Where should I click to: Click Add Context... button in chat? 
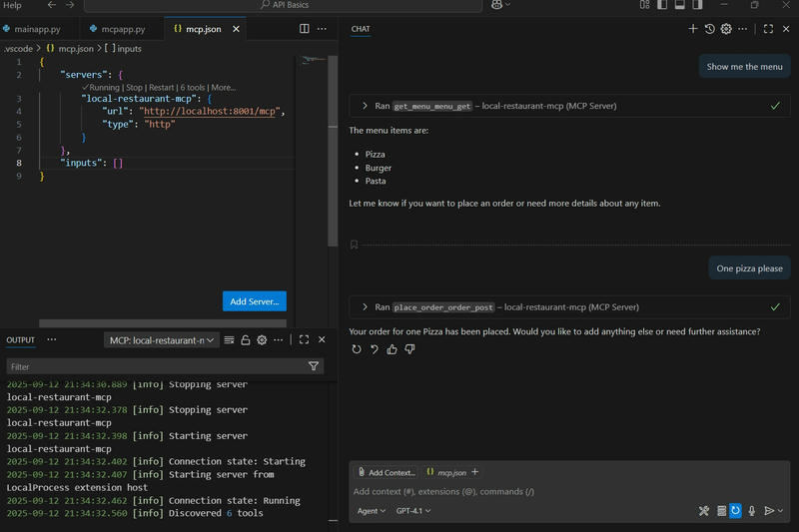click(387, 472)
